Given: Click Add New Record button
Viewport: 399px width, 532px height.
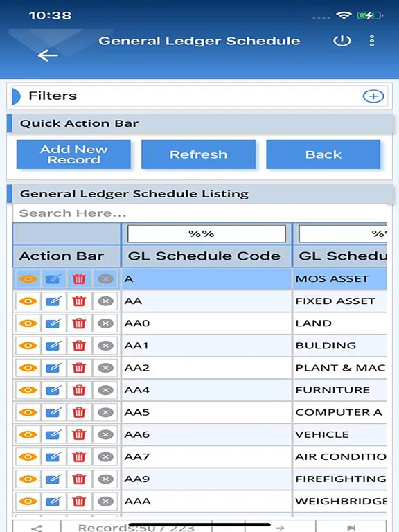Looking at the screenshot, I should 73,154.
